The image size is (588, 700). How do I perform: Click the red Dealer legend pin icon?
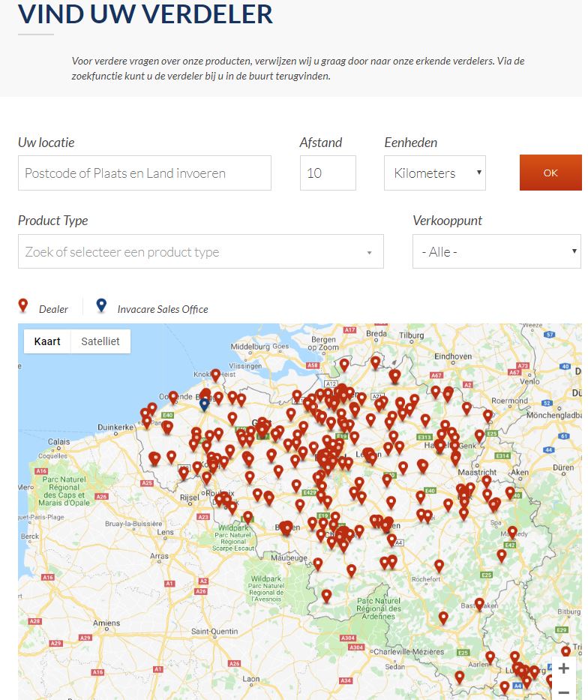point(23,306)
